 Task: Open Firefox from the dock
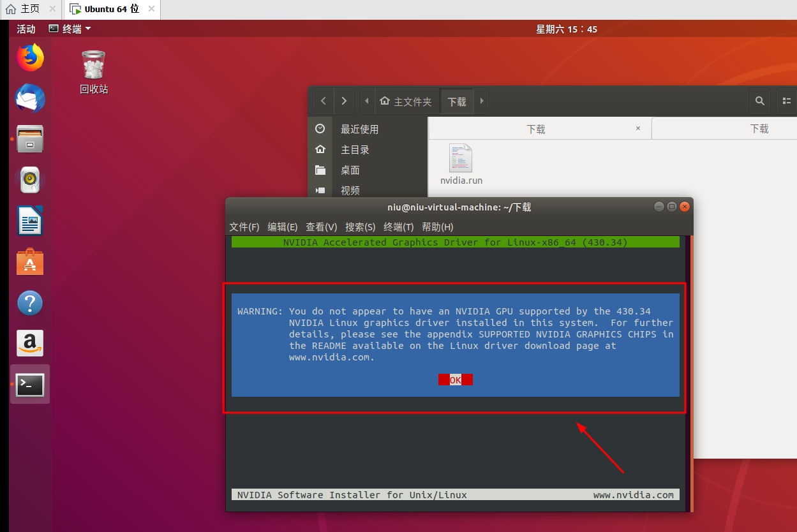[x=30, y=58]
